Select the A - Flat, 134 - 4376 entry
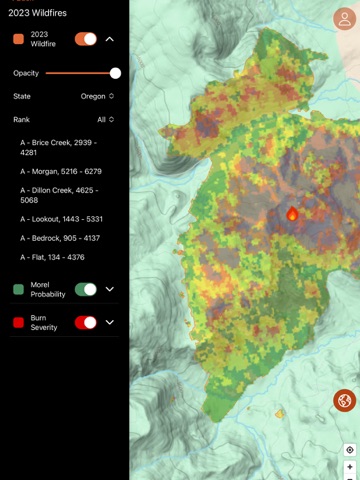 [52, 257]
